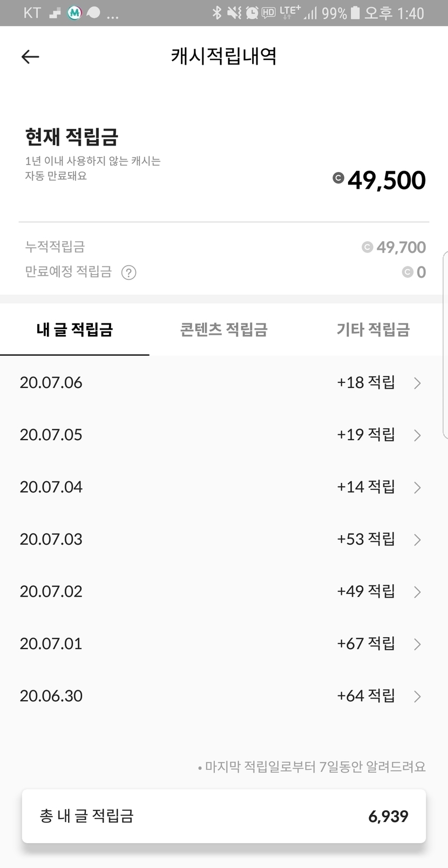Expand the 20.07.05 entry chevron
This screenshot has width=448, height=868.
point(417,435)
